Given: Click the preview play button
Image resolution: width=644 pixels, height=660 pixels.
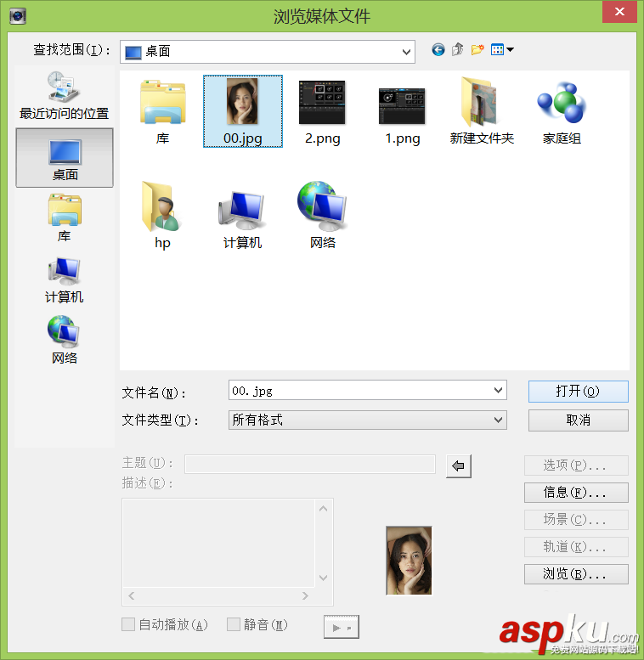Looking at the screenshot, I should [x=342, y=627].
